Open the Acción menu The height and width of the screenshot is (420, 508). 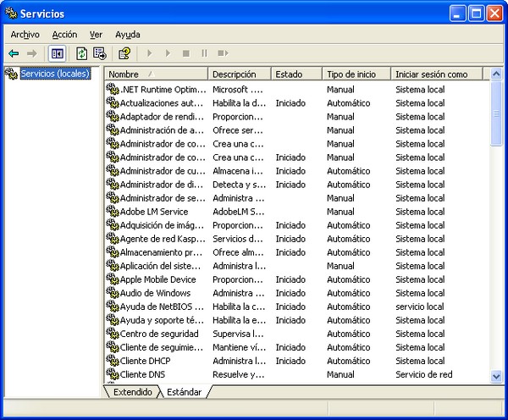pyautogui.click(x=64, y=35)
